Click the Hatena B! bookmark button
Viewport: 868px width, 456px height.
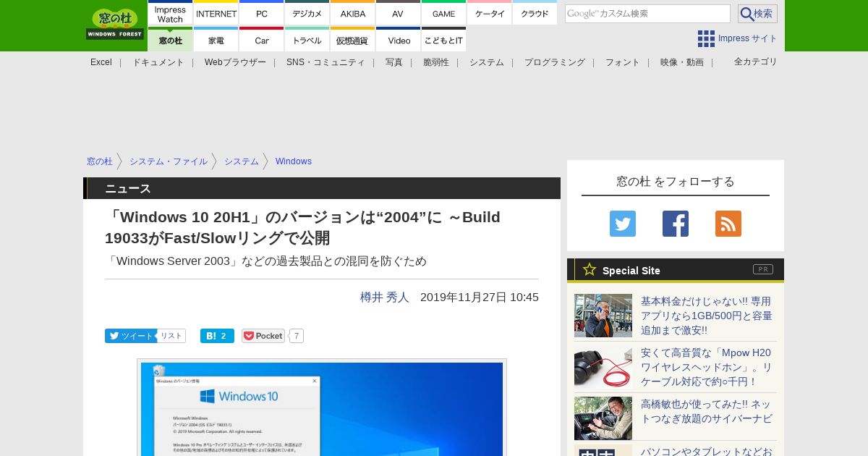click(217, 336)
